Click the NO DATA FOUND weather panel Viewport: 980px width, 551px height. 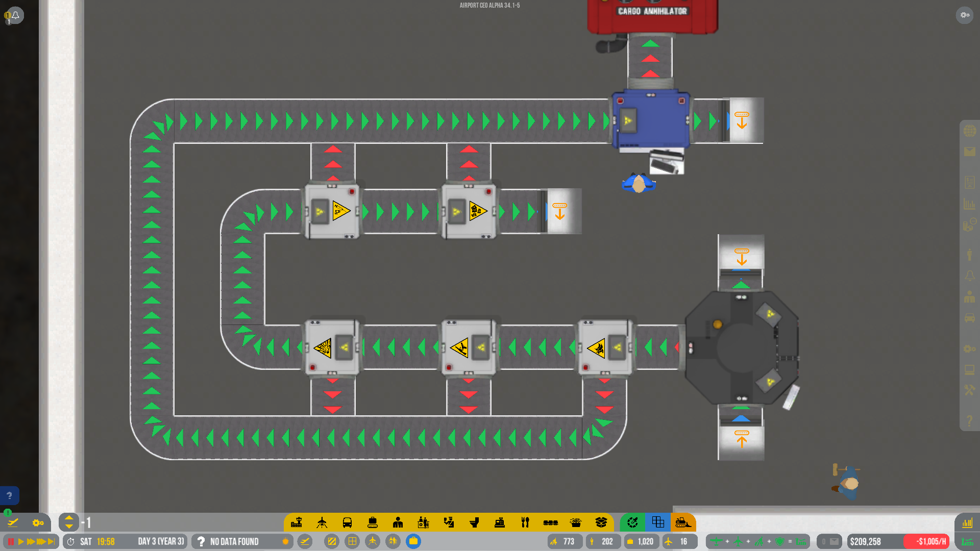[x=242, y=541]
